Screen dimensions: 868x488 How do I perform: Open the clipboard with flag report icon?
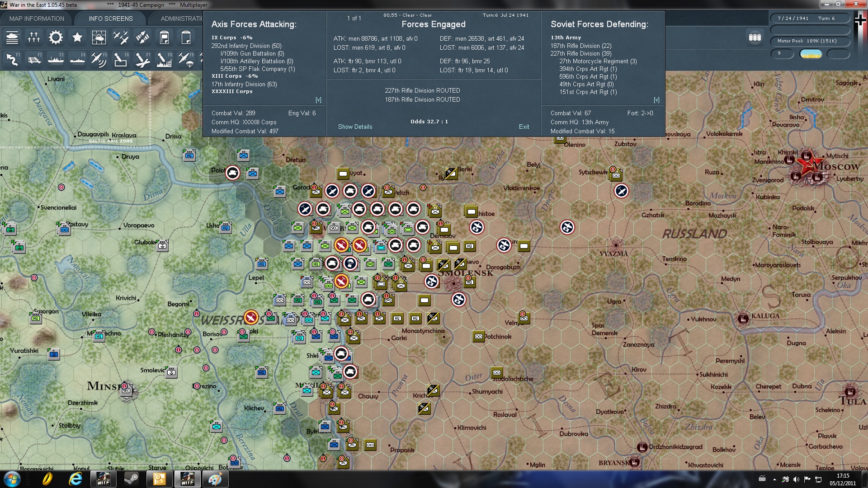click(164, 38)
